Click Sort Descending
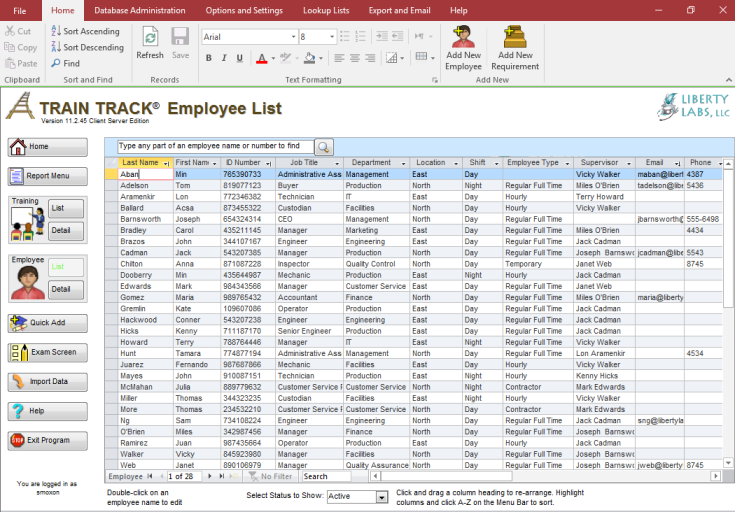Viewport: 735px width, 512px height. 87,47
